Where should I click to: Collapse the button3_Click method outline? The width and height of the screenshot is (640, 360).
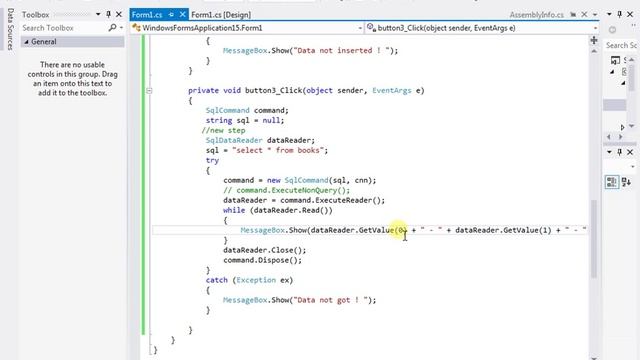coord(149,91)
